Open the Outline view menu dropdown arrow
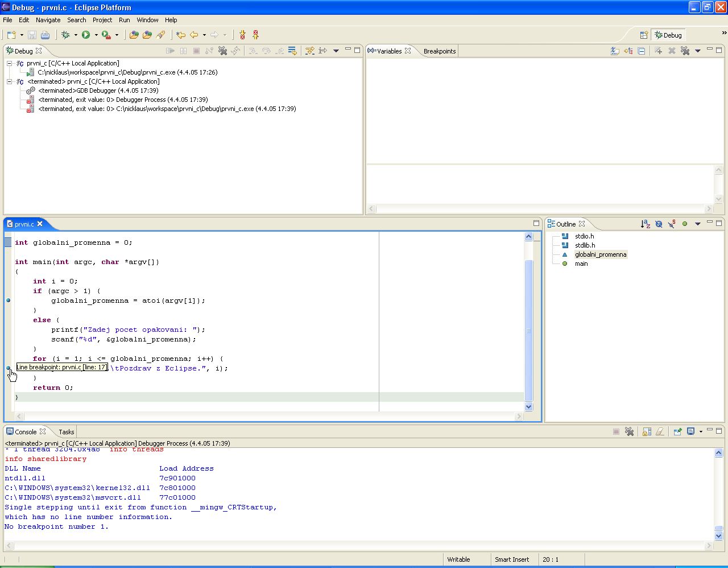The image size is (728, 568). pos(698,224)
